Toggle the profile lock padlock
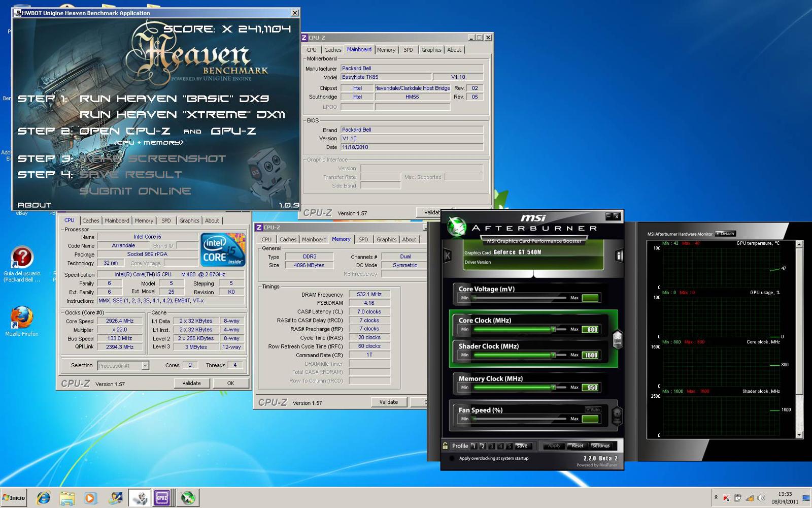 [445, 446]
